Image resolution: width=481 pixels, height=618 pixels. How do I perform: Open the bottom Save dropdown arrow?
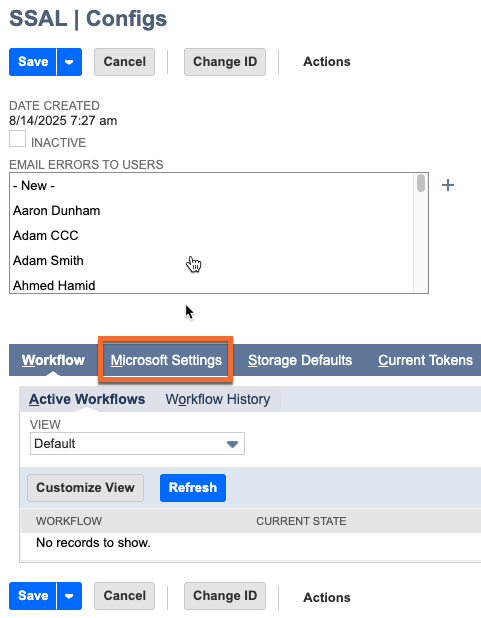[69, 596]
